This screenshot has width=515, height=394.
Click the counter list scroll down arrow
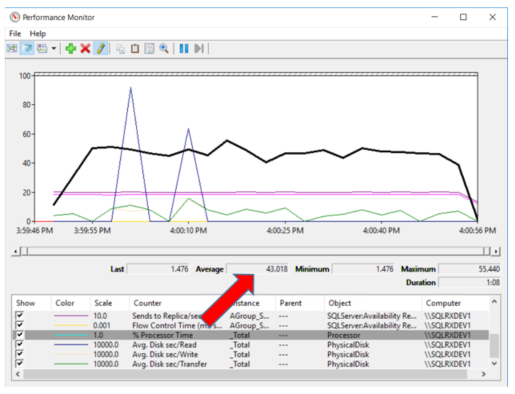[x=494, y=363]
